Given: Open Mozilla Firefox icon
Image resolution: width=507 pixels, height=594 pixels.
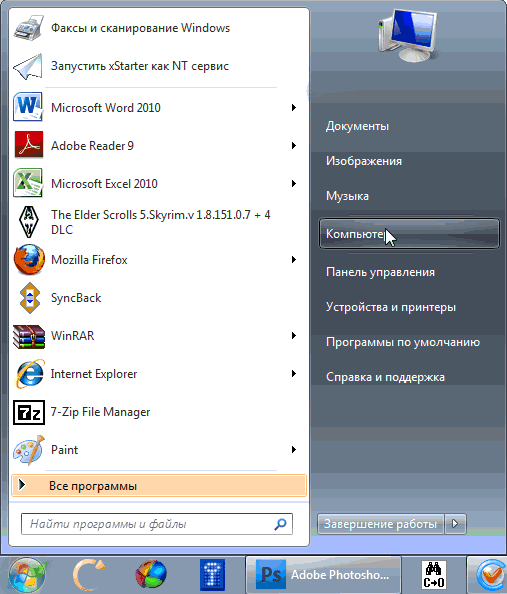Looking at the screenshot, I should [x=29, y=259].
